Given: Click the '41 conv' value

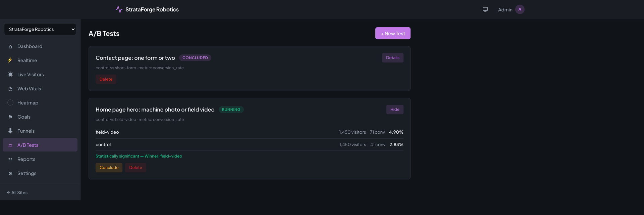Looking at the screenshot, I should 378,144.
